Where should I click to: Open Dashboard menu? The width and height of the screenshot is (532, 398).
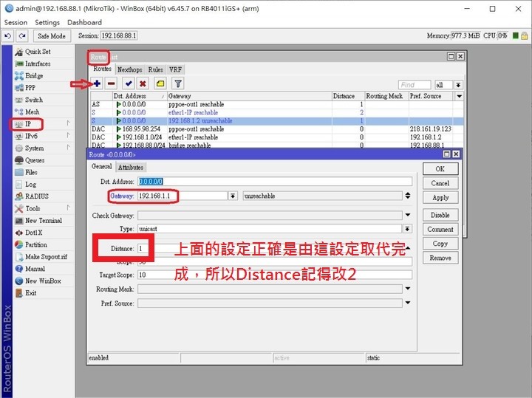[84, 22]
